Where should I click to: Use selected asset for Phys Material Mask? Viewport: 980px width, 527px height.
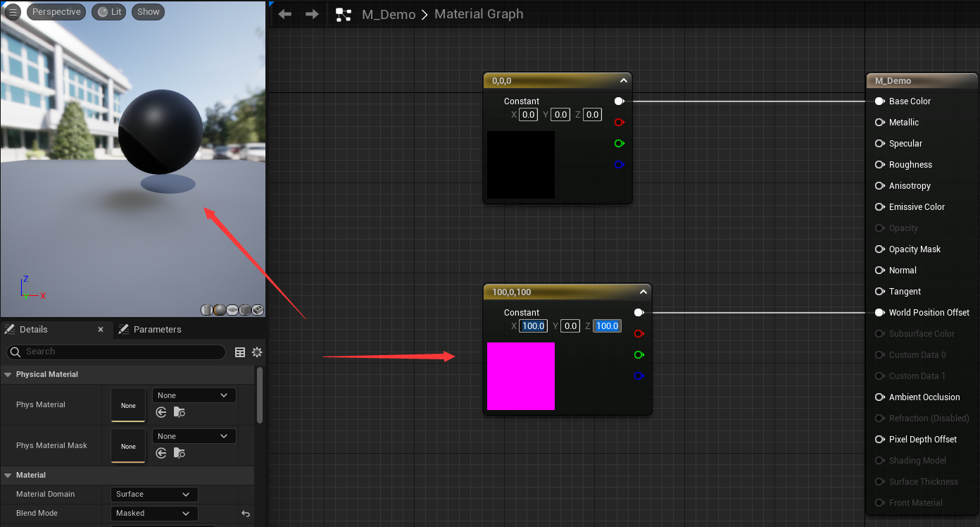(161, 453)
